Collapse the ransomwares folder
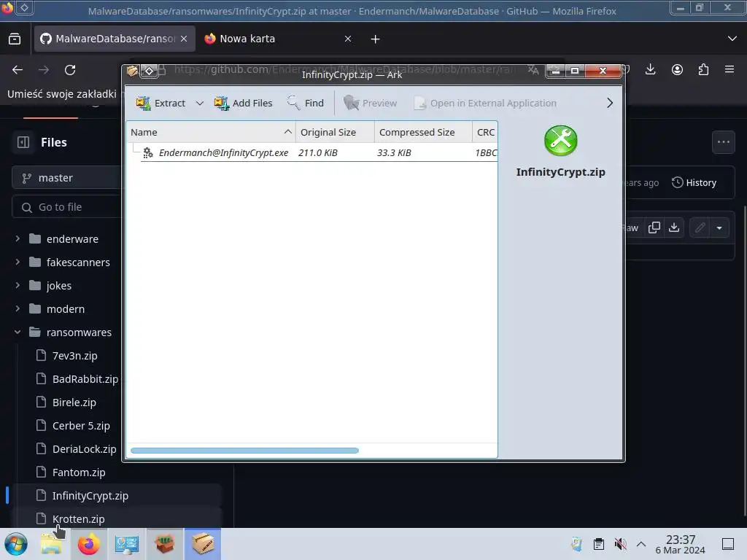This screenshot has width=747, height=560. (18, 332)
